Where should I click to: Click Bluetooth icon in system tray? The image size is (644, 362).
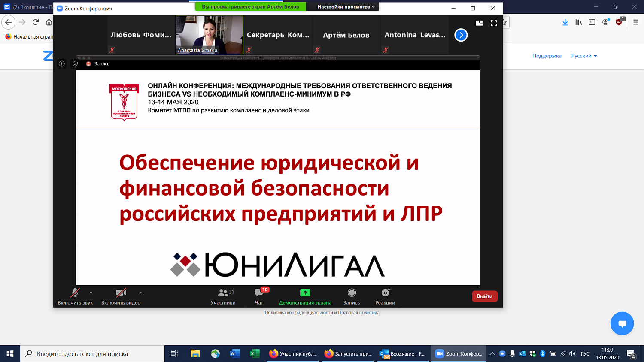pyautogui.click(x=543, y=354)
